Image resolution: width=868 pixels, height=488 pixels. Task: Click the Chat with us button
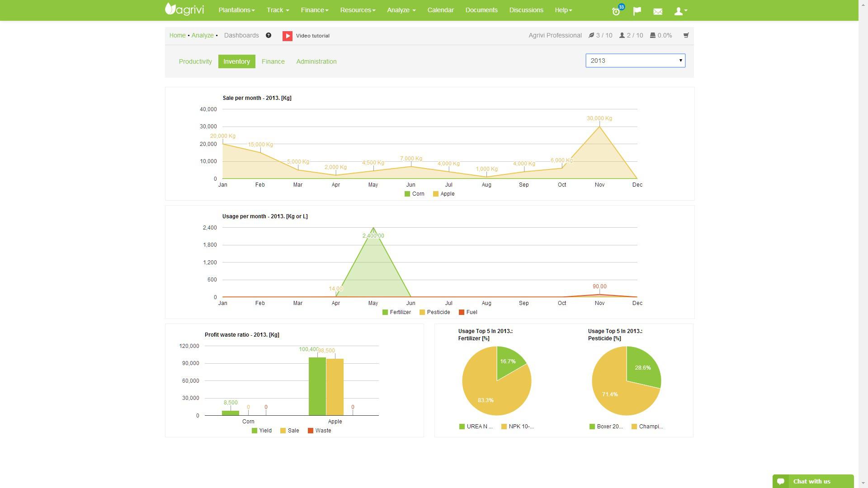812,481
